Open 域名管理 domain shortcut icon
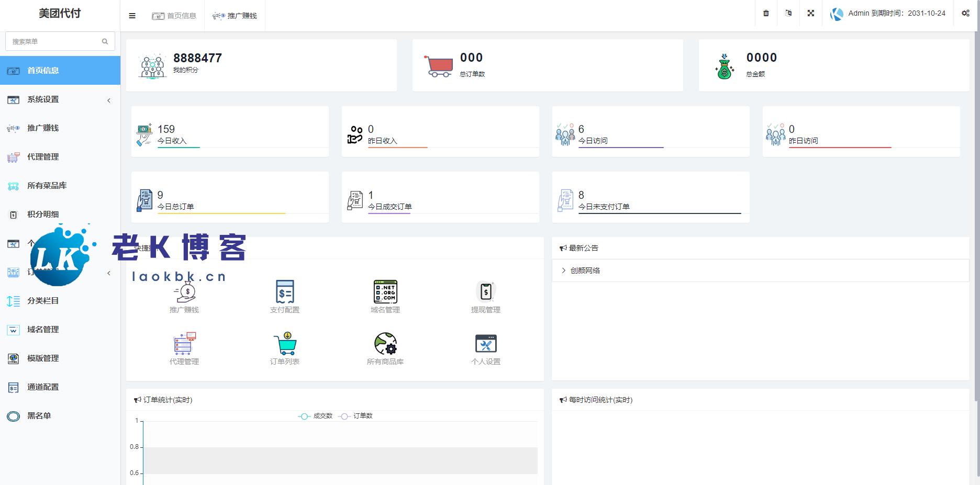This screenshot has height=485, width=980. click(385, 292)
